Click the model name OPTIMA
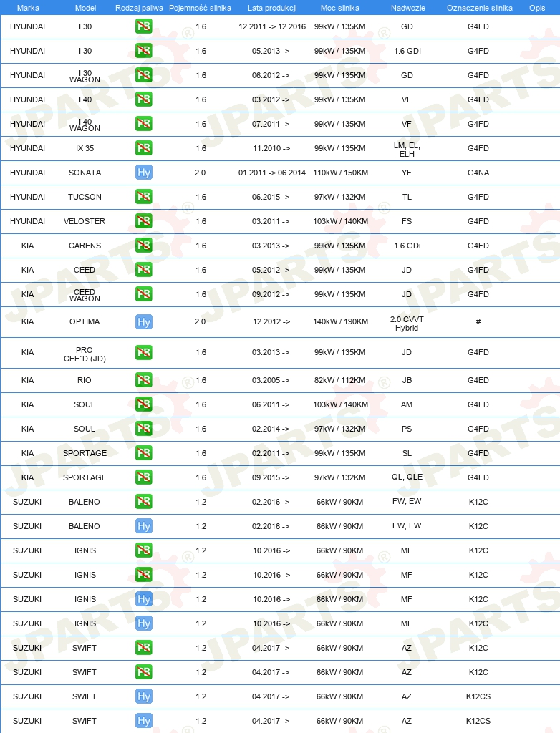560x733 pixels. pos(85,321)
